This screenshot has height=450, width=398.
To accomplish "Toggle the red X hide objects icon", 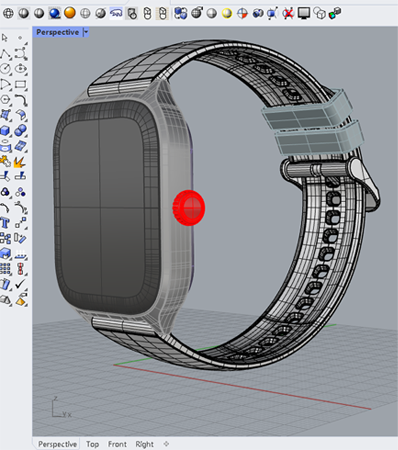I will (288, 13).
